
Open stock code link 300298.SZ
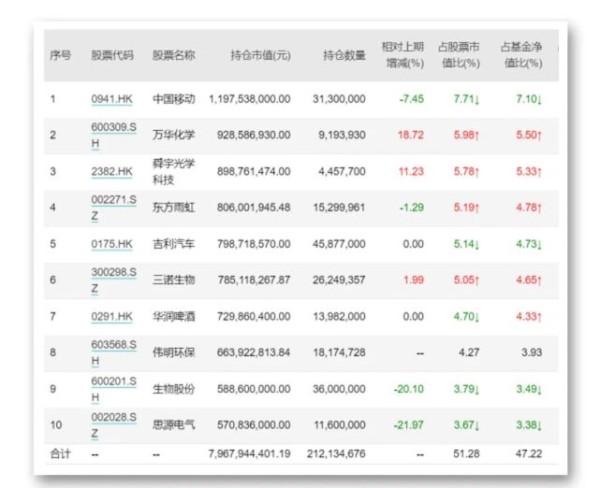tap(114, 280)
